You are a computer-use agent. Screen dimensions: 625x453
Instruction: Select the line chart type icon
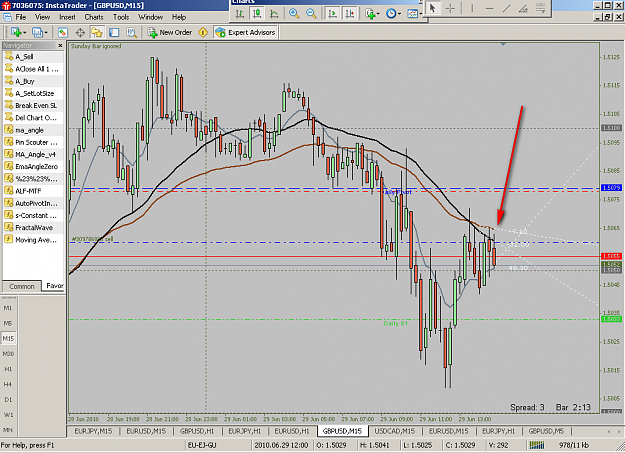pyautogui.click(x=274, y=14)
